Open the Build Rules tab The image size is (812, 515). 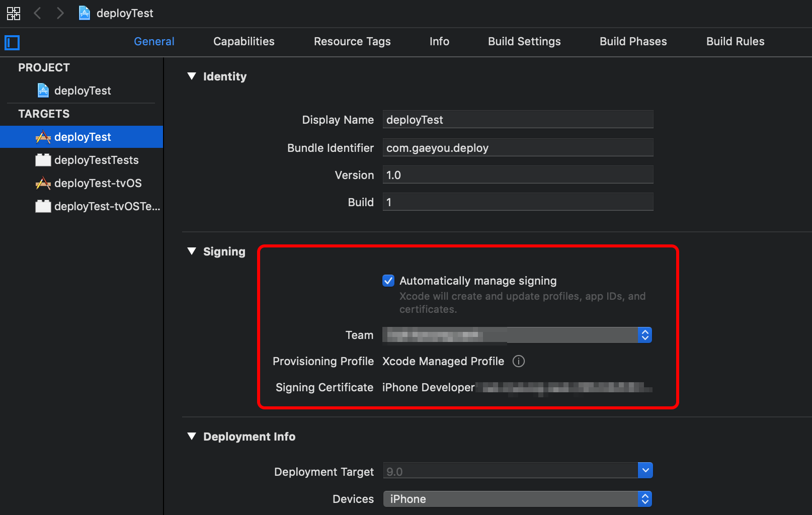pos(736,41)
